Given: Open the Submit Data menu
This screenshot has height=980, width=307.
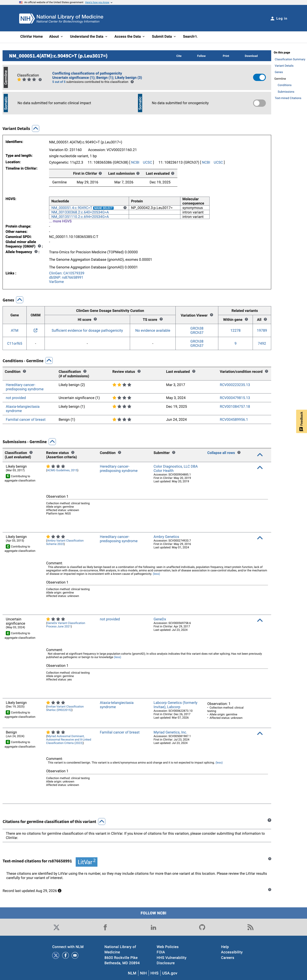Looking at the screenshot, I should tap(164, 36).
